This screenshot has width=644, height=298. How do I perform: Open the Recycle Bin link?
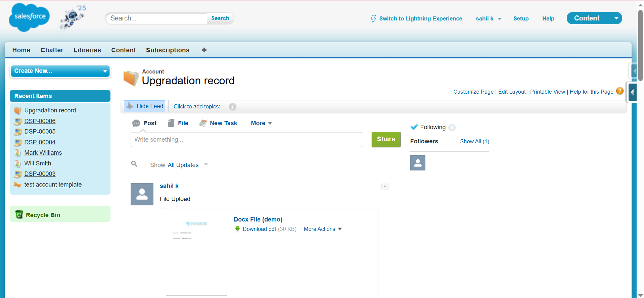point(43,215)
